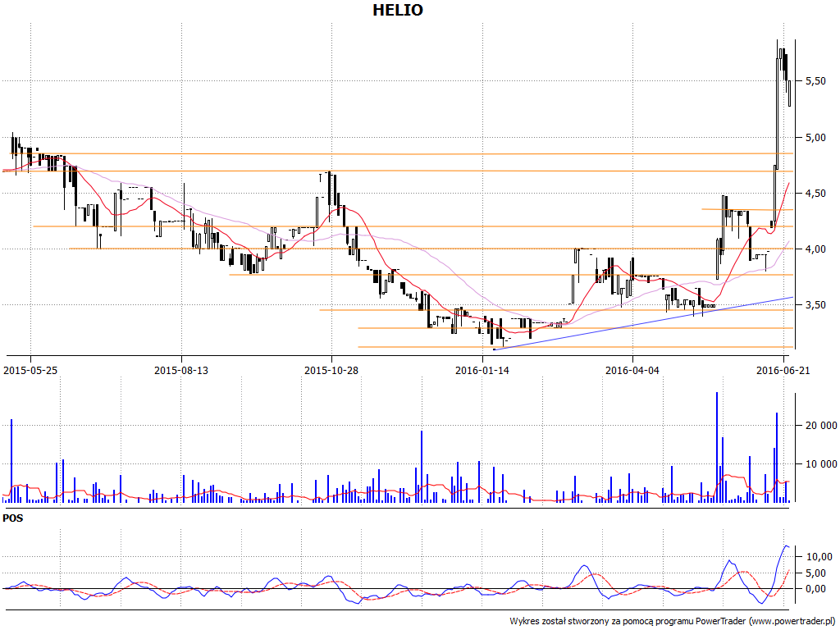The image size is (840, 630).
Task: Select the 2016-01-14 date label
Action: pos(482,370)
